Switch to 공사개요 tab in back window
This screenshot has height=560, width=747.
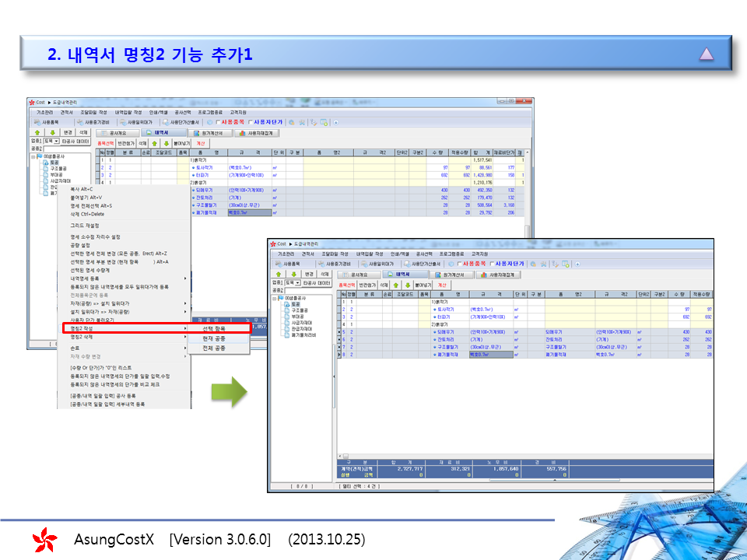click(117, 133)
